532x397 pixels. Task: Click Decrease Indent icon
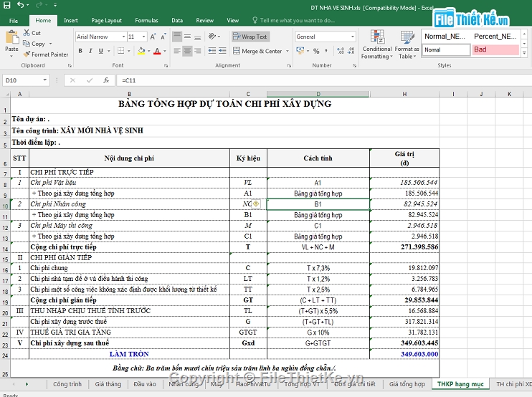click(212, 51)
